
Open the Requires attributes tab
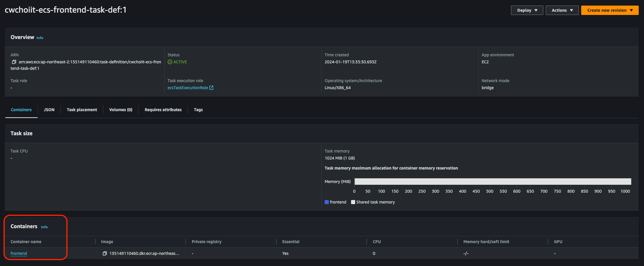point(163,110)
